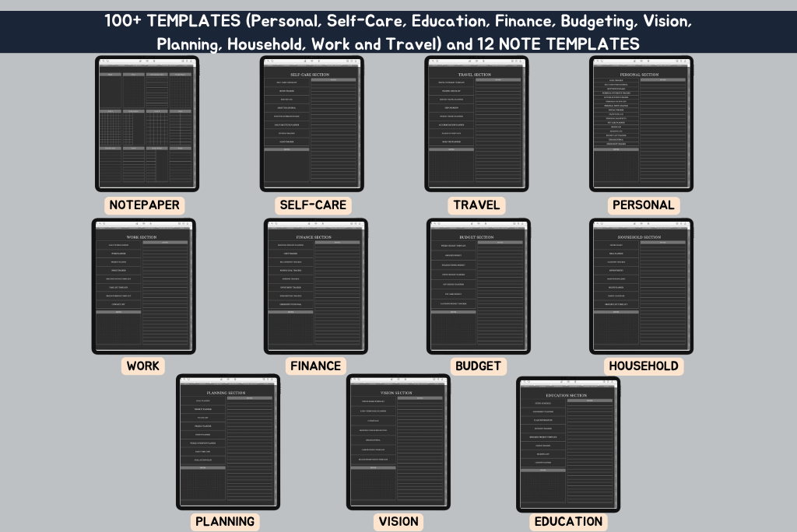Open the Household section tablet preview

[641, 286]
